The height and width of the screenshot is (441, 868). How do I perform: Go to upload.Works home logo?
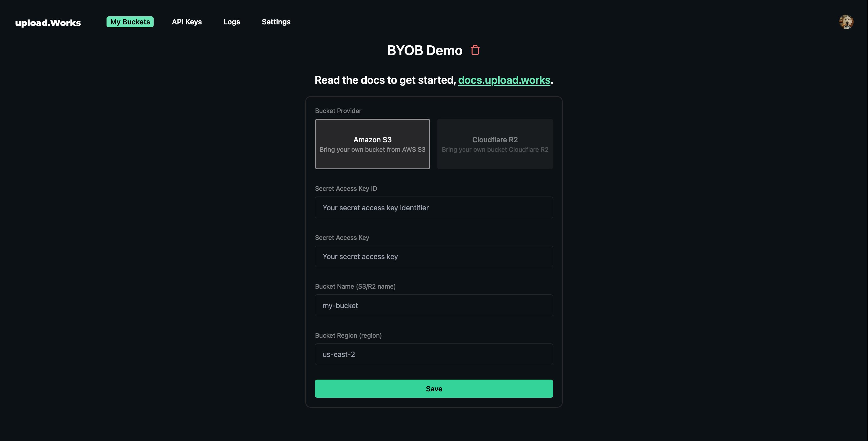click(x=48, y=23)
